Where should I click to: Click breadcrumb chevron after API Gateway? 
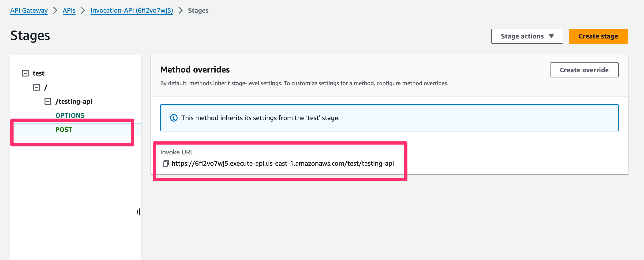[55, 11]
